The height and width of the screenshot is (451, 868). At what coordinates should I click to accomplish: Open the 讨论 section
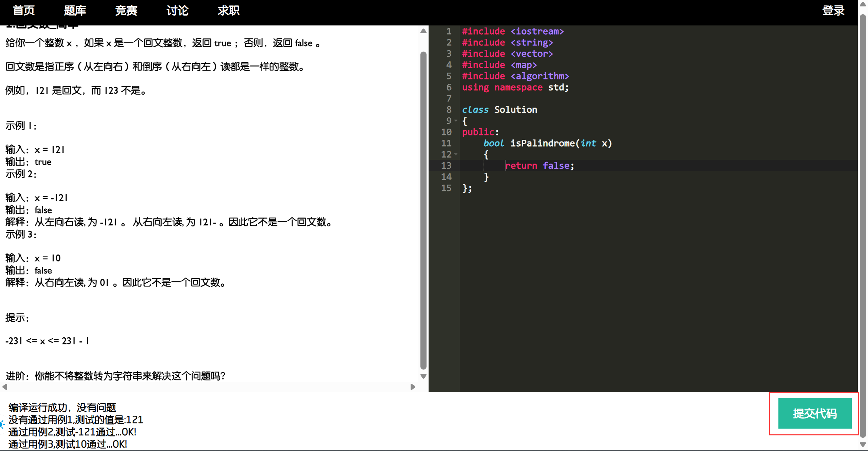pos(177,11)
